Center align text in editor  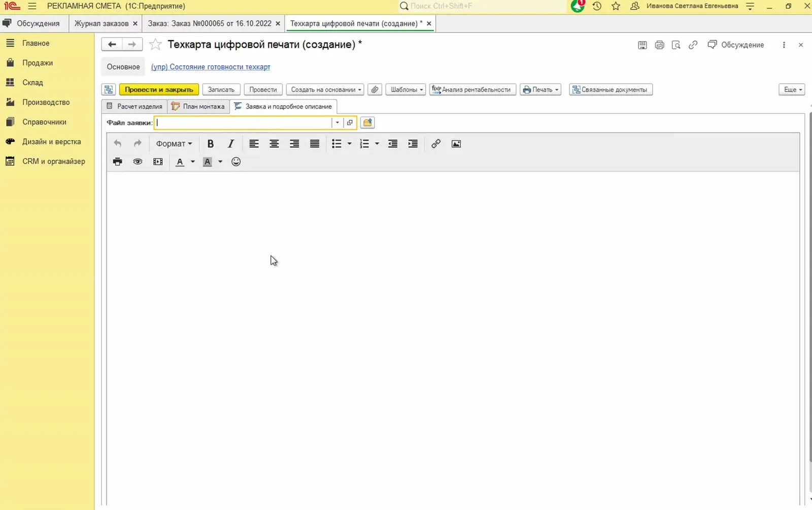(274, 144)
